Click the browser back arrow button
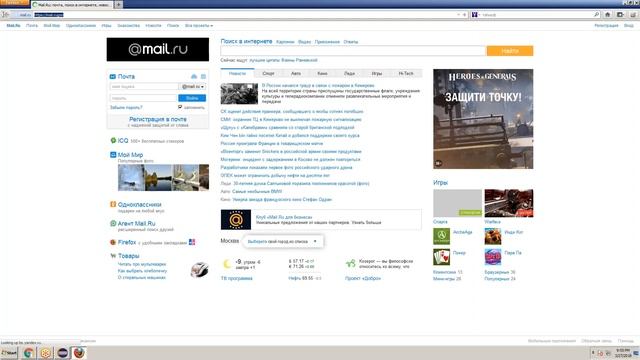Viewport: 640px width, 360px height. [5, 15]
